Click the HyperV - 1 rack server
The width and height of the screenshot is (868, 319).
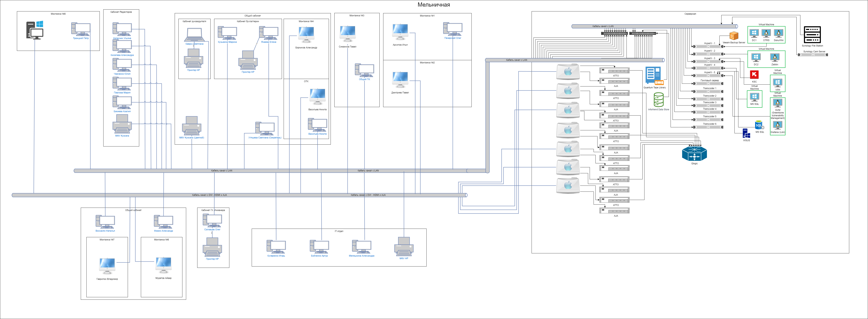pos(708,47)
